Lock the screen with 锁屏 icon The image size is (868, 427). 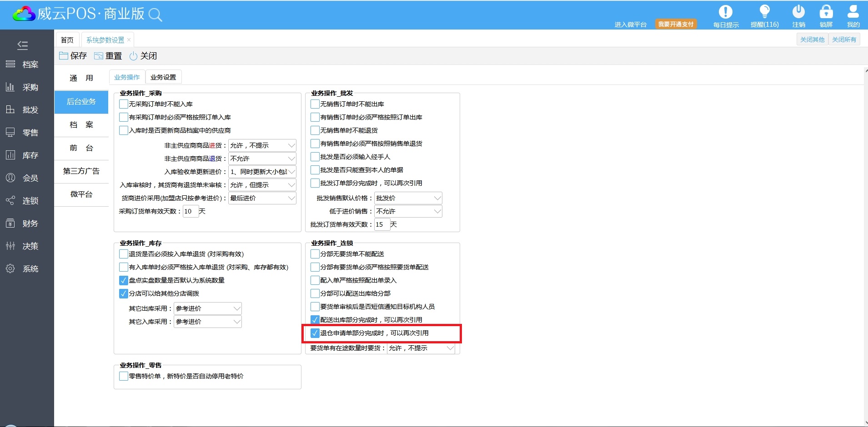(826, 12)
